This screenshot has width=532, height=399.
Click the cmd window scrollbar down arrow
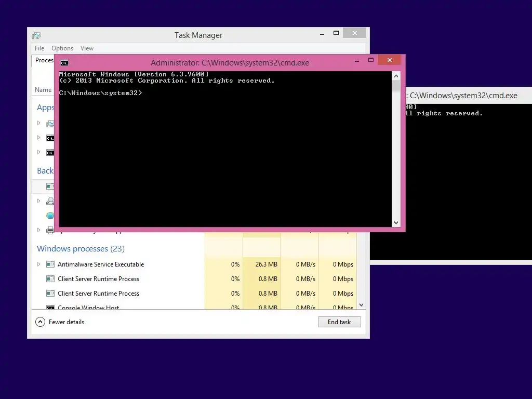pos(396,223)
